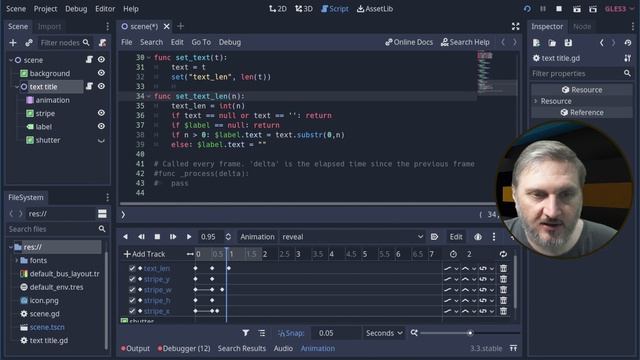Delete the stripe_w track
640x360 pixels.
click(x=503, y=290)
